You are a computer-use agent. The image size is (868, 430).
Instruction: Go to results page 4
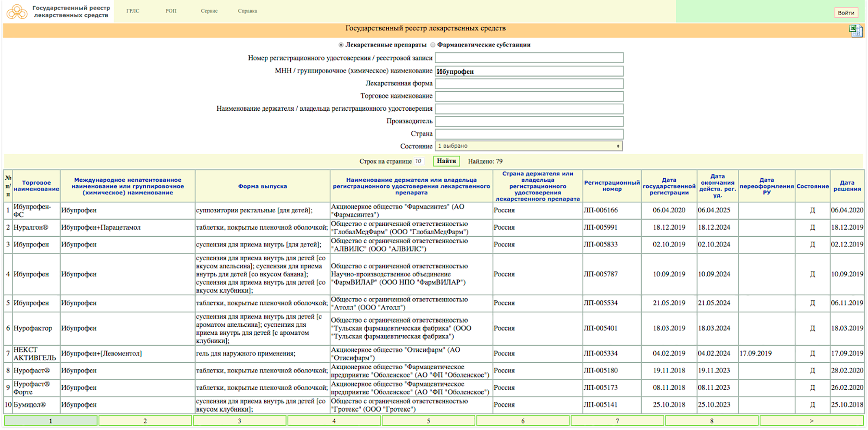click(334, 420)
